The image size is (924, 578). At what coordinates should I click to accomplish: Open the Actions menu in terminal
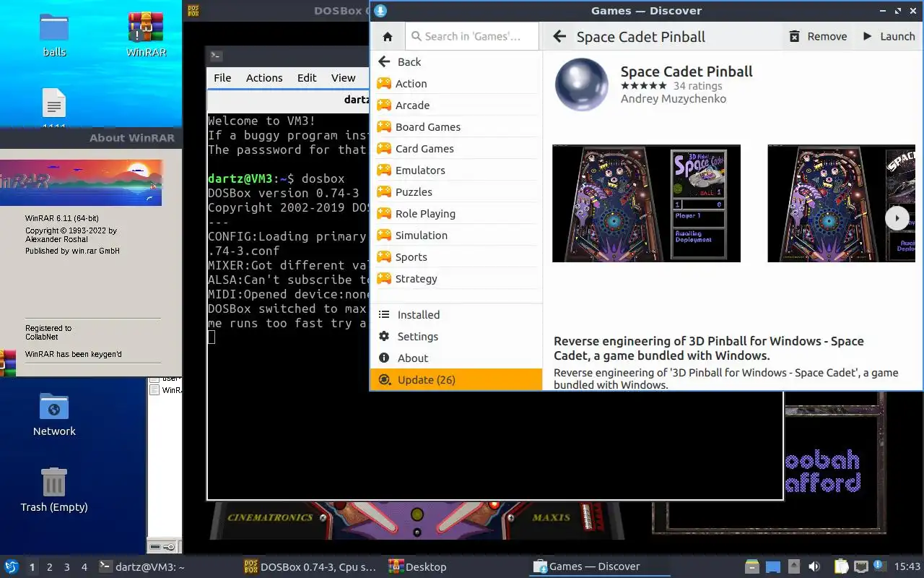[264, 78]
